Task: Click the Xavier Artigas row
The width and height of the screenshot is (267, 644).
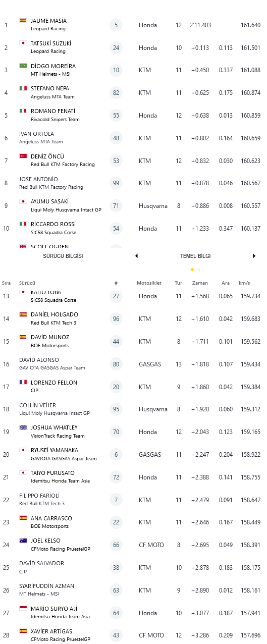Action: (x=133, y=635)
